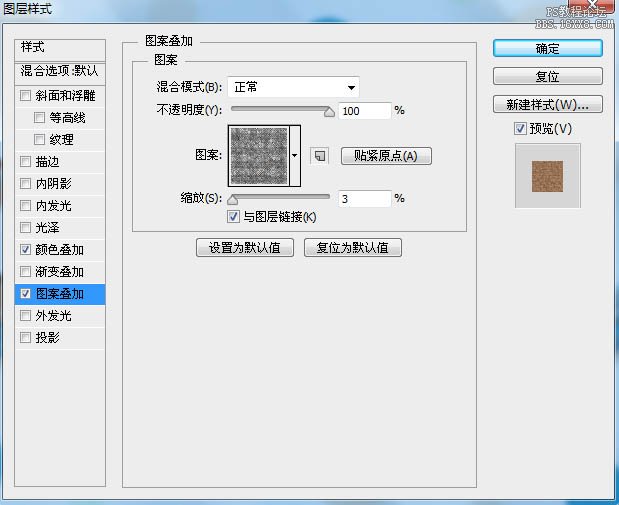
Task: Open the 光泽 settings entry
Action: coord(47,227)
